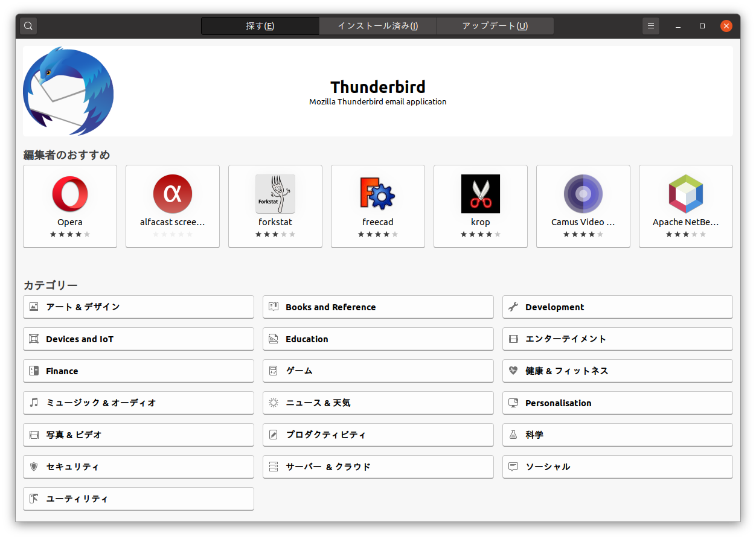Screen dimensions: 756x539
Task: Click picture icon beside アート & デザイン
Action: [34, 307]
